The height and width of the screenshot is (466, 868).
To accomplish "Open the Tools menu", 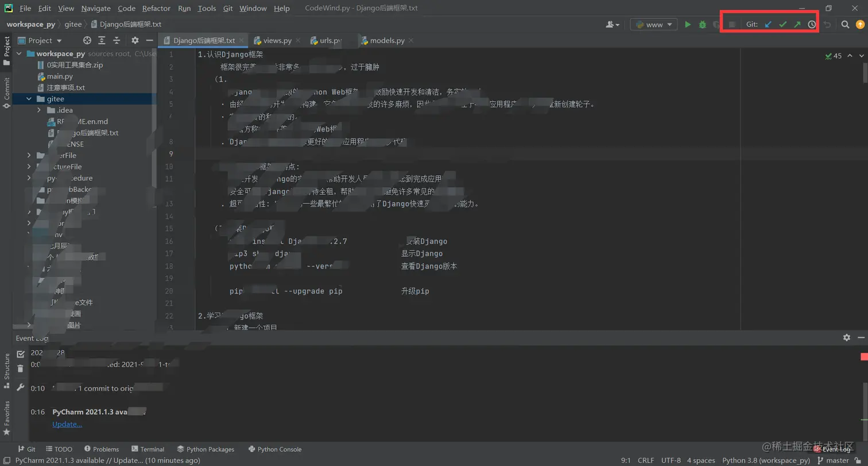I will [207, 9].
